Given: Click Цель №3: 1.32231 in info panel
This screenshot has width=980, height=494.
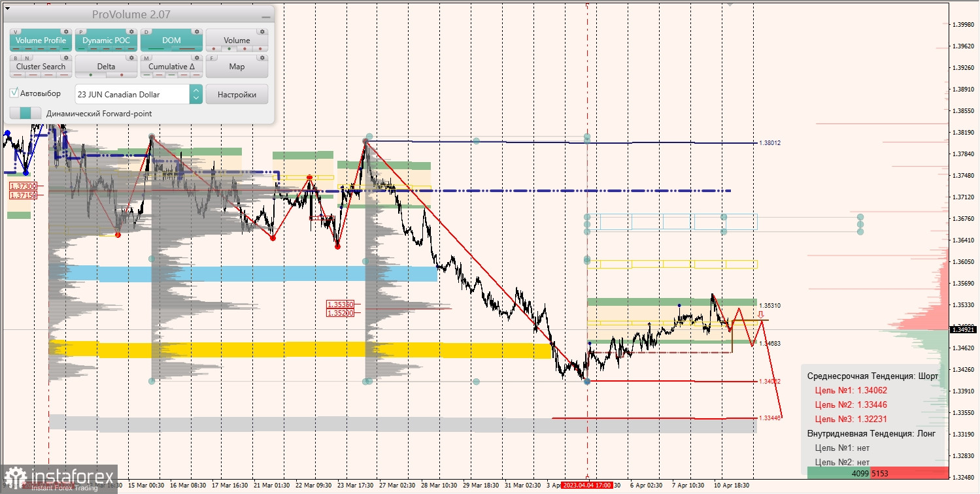Looking at the screenshot, I should (851, 419).
